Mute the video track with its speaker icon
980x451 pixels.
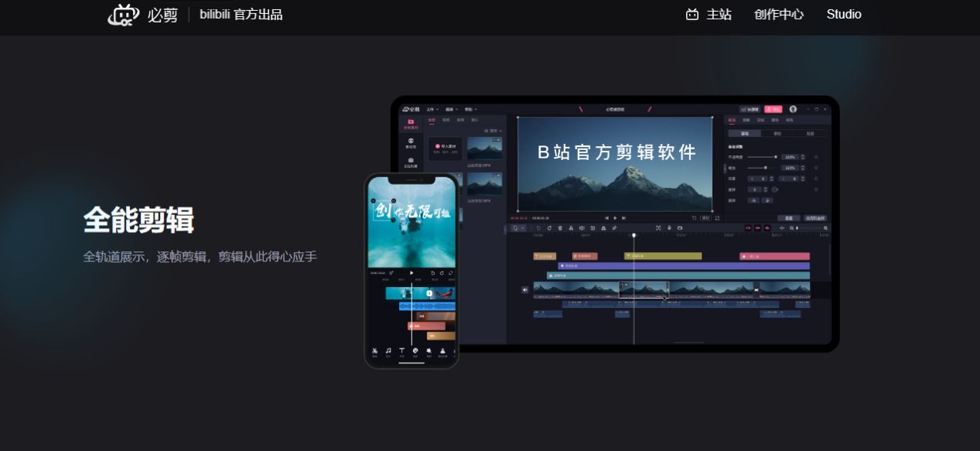pyautogui.click(x=525, y=290)
